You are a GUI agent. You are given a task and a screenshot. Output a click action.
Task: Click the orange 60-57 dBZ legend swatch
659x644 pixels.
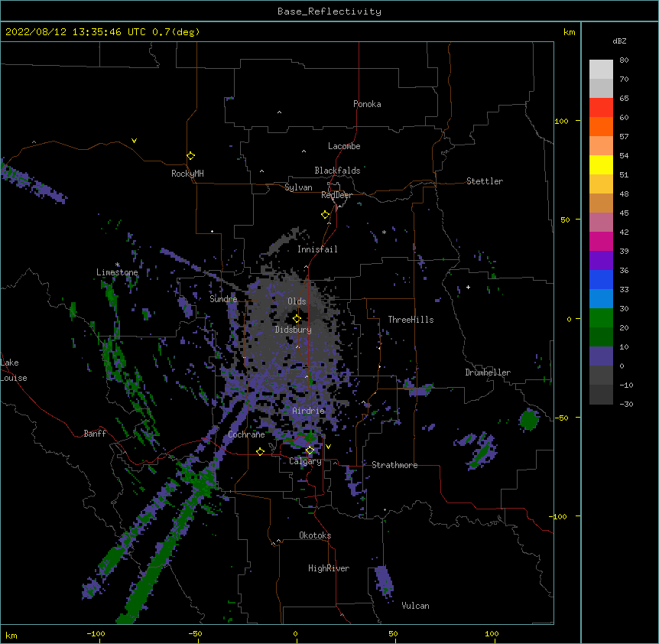pyautogui.click(x=601, y=126)
